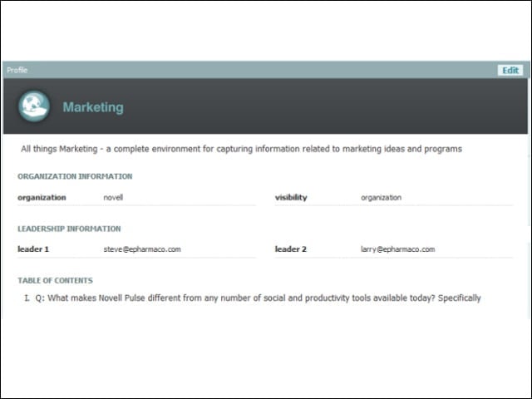Click Table of Contents heading
Viewport: 532px width, 399px height.
(56, 281)
